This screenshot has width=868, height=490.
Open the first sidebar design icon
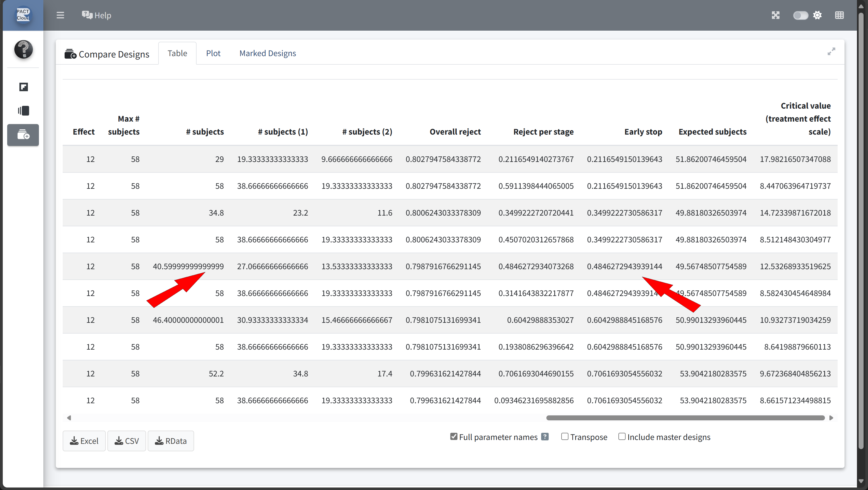pyautogui.click(x=23, y=87)
